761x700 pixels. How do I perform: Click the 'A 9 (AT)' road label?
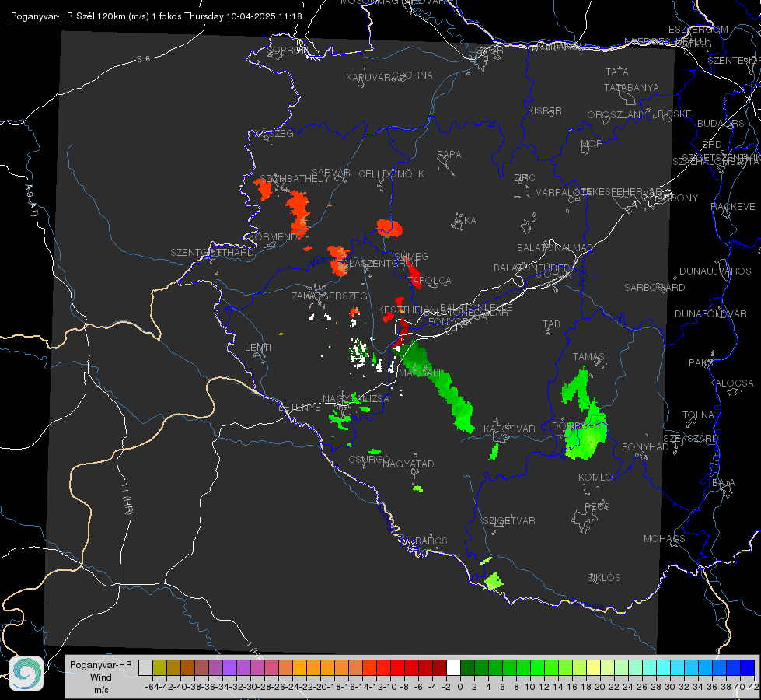pyautogui.click(x=30, y=201)
